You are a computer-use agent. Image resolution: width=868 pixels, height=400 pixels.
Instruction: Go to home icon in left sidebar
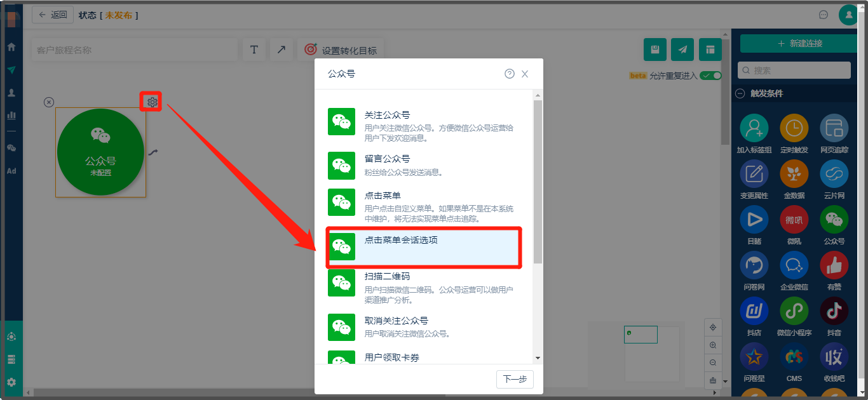pyautogui.click(x=11, y=47)
